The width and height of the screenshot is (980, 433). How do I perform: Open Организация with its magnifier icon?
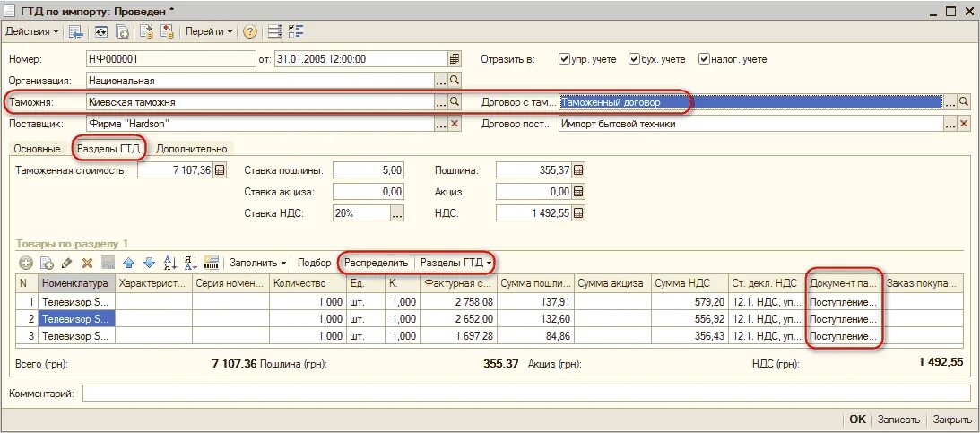(x=455, y=81)
